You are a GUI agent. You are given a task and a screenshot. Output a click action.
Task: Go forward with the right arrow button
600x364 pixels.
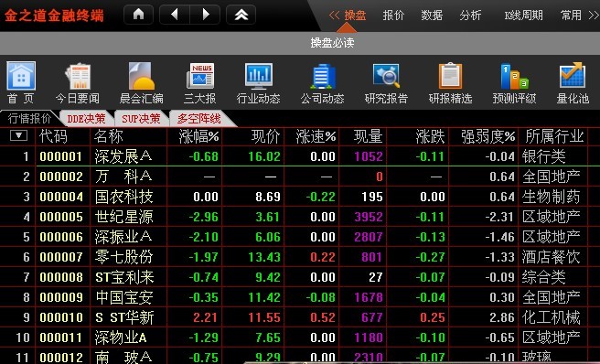[x=205, y=15]
